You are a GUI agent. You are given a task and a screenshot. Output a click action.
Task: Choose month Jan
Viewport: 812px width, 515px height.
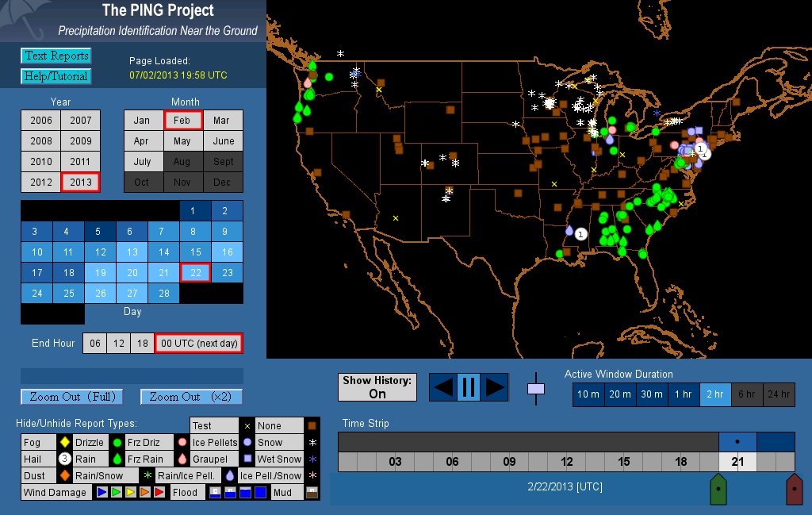(142, 121)
